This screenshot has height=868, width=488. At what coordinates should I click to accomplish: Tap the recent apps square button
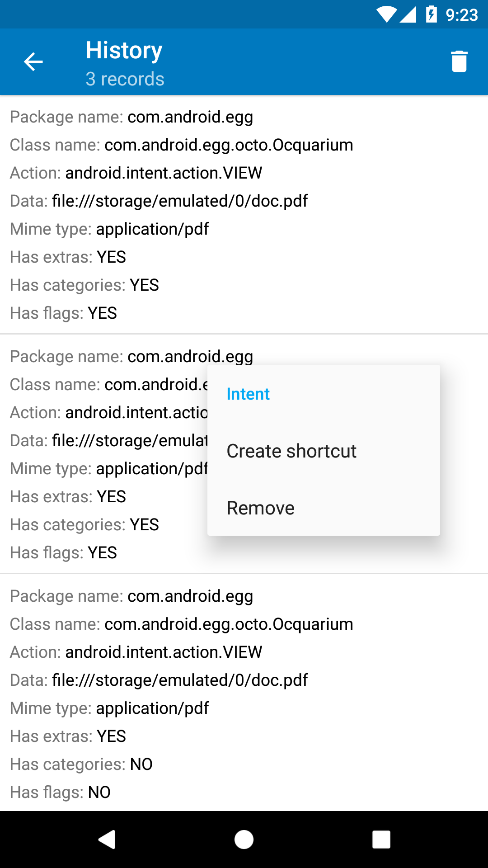[381, 840]
